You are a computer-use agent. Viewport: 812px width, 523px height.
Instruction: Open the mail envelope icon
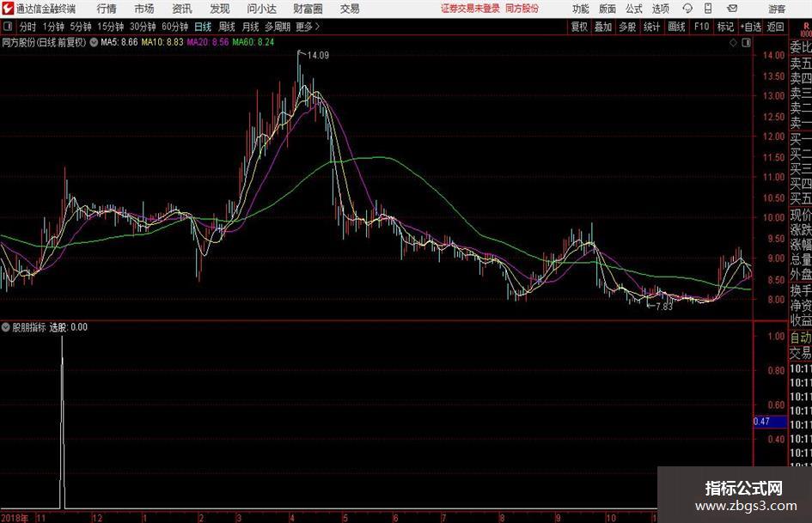point(732,9)
